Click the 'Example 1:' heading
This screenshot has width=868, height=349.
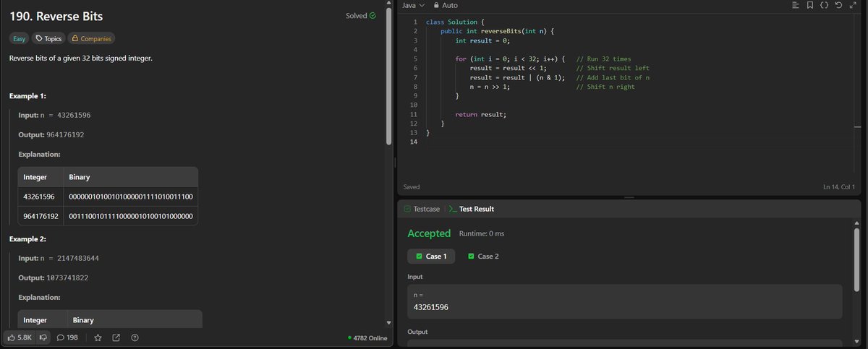tap(28, 96)
